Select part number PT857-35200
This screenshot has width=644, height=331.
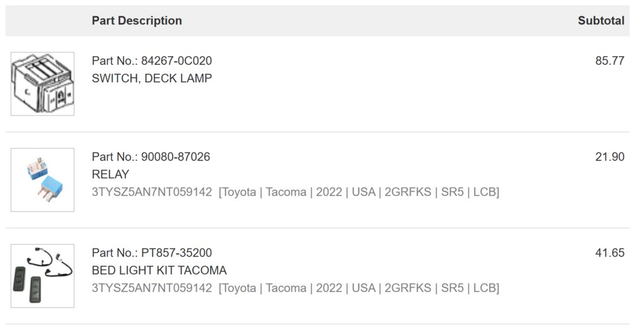point(176,252)
